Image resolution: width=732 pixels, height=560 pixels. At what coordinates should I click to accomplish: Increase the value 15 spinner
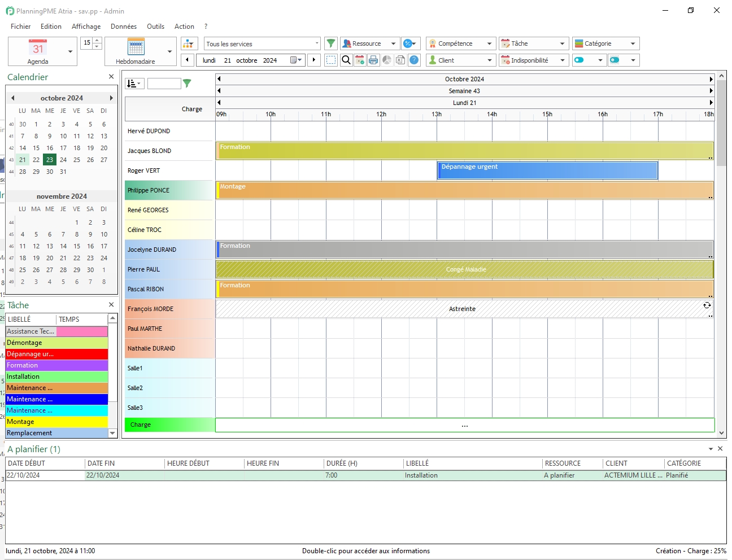coord(97,40)
